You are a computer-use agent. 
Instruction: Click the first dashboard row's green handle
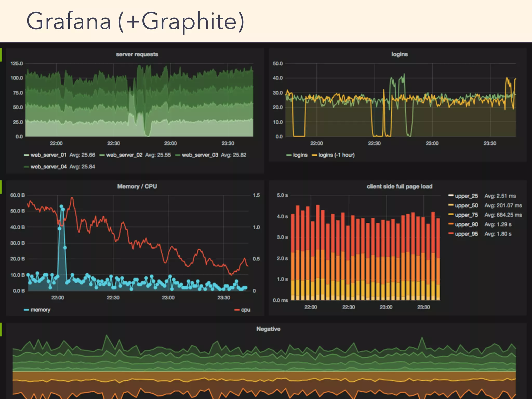click(1, 55)
